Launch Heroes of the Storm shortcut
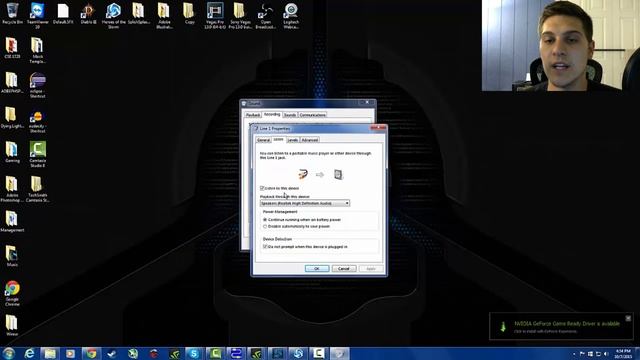The width and height of the screenshot is (640, 360). pyautogui.click(x=113, y=15)
